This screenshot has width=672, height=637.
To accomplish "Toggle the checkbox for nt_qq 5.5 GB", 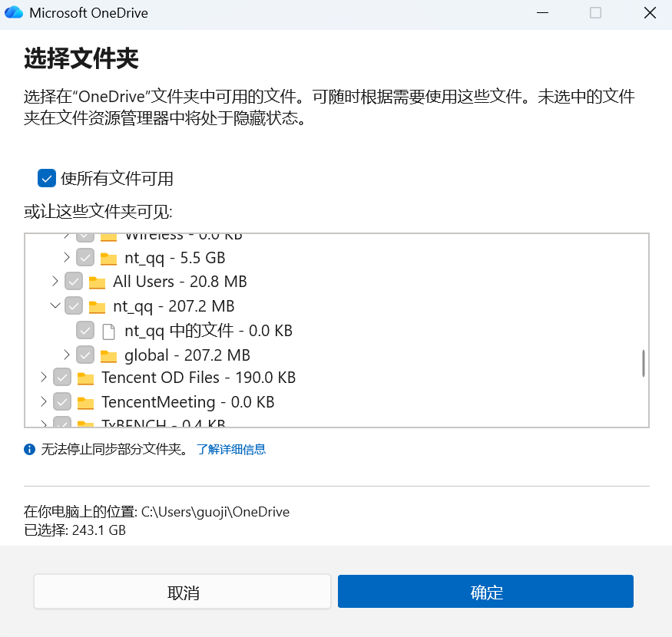I will point(84,257).
